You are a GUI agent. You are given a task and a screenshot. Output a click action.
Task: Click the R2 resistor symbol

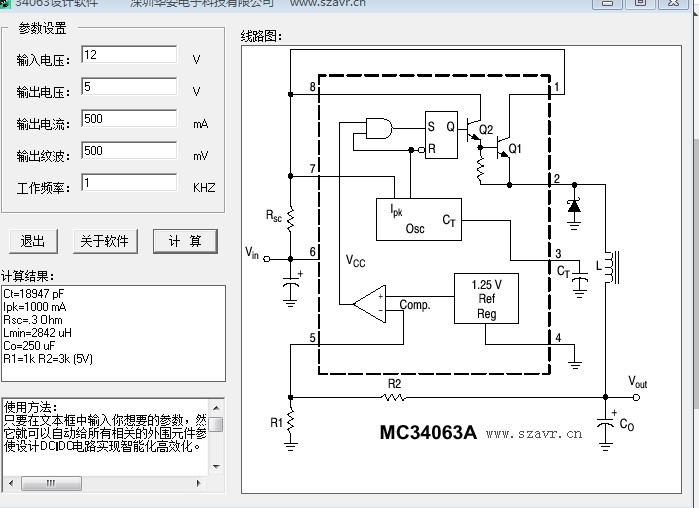tap(394, 397)
